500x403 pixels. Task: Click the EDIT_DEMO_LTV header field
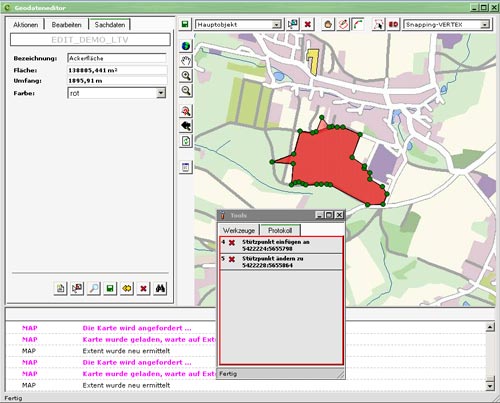pos(90,40)
